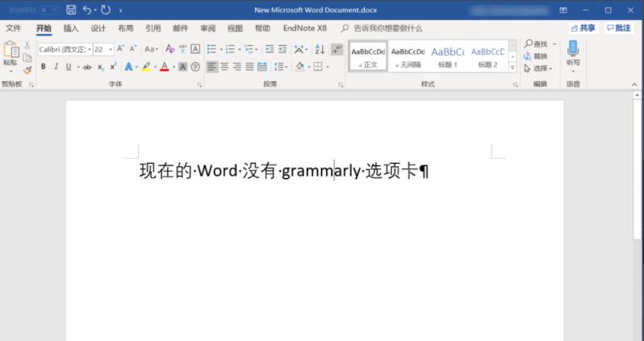Open the Borders dropdown arrow
644x341 pixels.
click(x=328, y=67)
